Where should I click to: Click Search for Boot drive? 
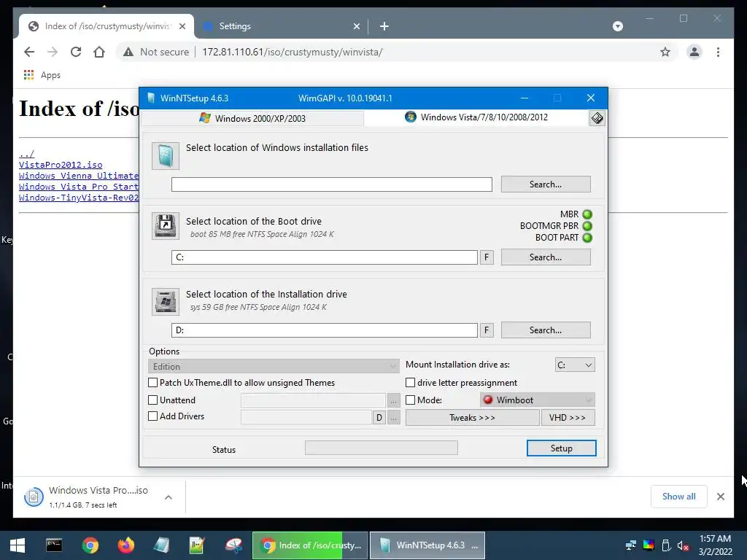[546, 257]
